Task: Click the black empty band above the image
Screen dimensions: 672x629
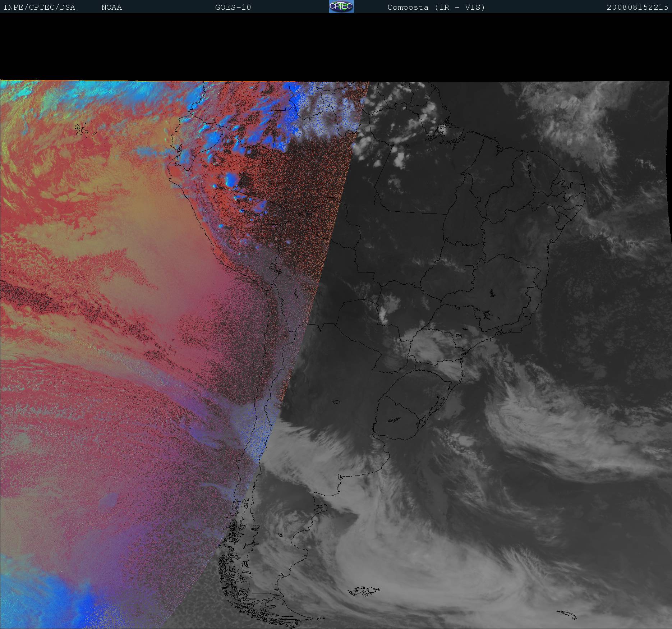Action: point(336,47)
